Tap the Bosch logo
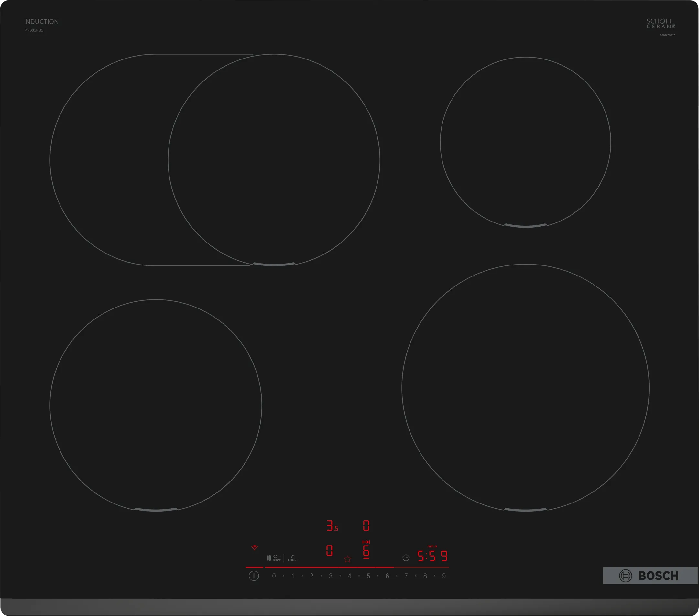 click(656, 575)
